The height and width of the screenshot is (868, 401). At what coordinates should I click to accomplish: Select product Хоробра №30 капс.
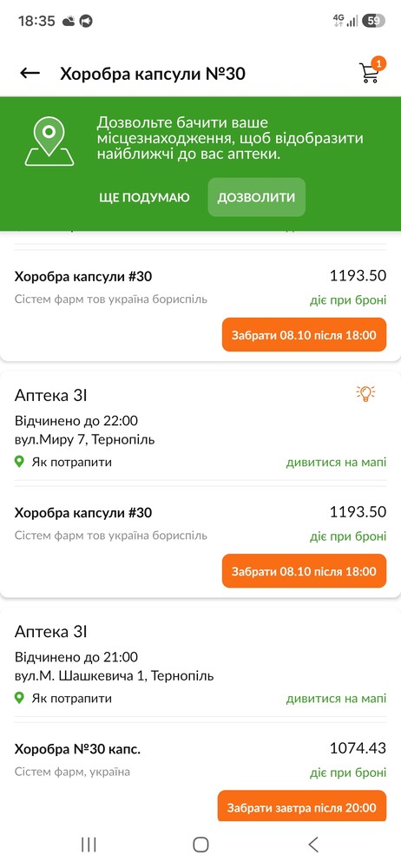click(x=77, y=749)
